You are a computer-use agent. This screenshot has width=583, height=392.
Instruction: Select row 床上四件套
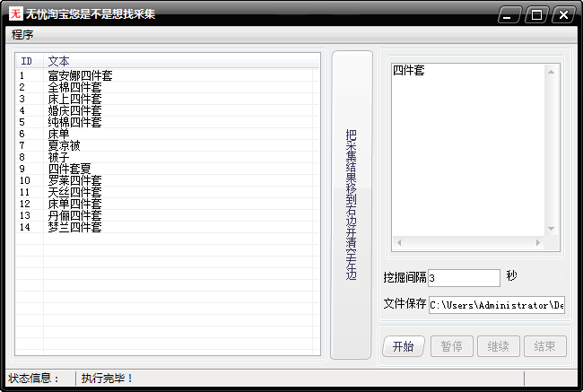[168, 99]
